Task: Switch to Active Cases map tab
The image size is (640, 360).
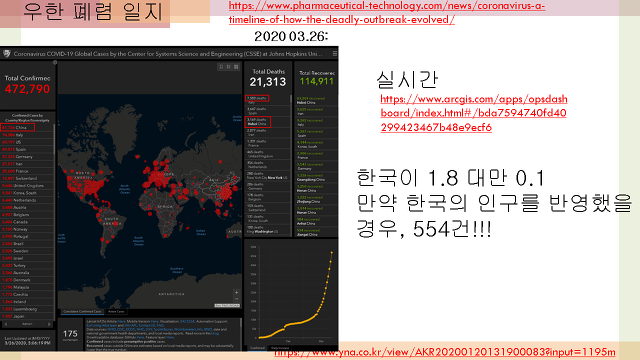Action: coord(116,311)
